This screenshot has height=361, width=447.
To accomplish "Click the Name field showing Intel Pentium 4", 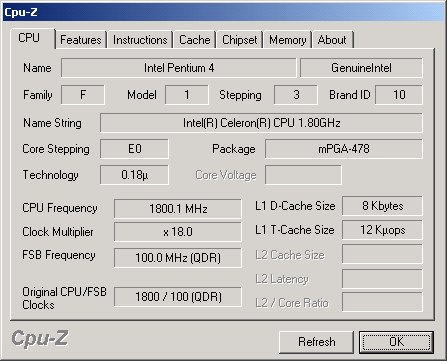I will pos(179,68).
